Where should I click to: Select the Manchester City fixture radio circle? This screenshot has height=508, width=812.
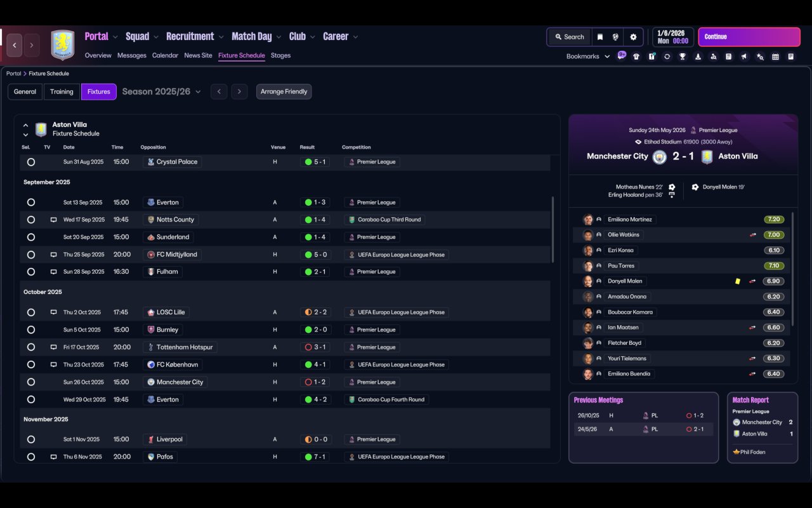tap(31, 382)
